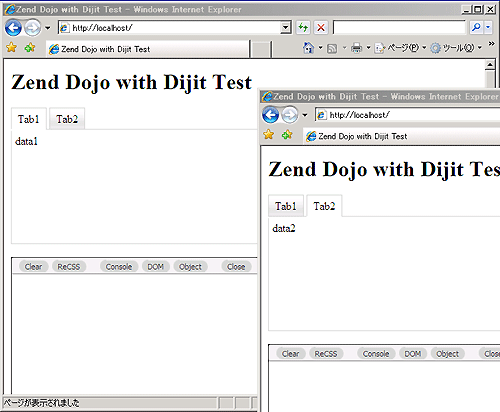This screenshot has height=412, width=500.
Task: Select the browser tab 'Zend Dojo with Dijit Test' in rear window
Action: pyautogui.click(x=148, y=49)
